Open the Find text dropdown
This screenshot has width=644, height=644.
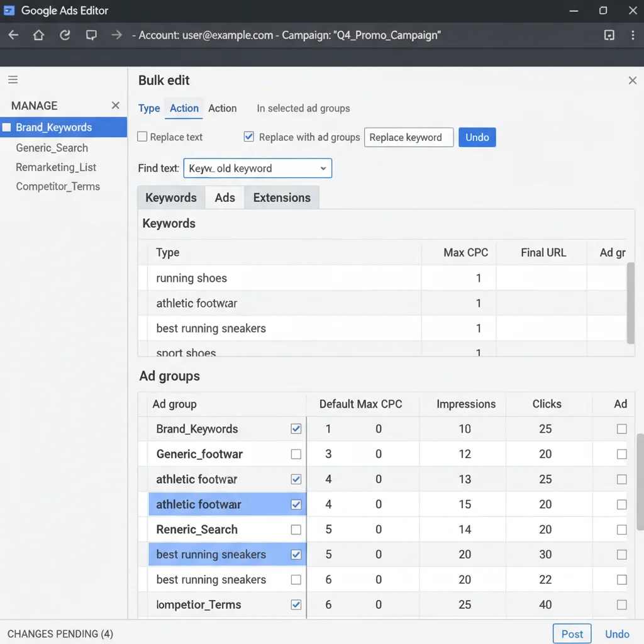pyautogui.click(x=257, y=169)
